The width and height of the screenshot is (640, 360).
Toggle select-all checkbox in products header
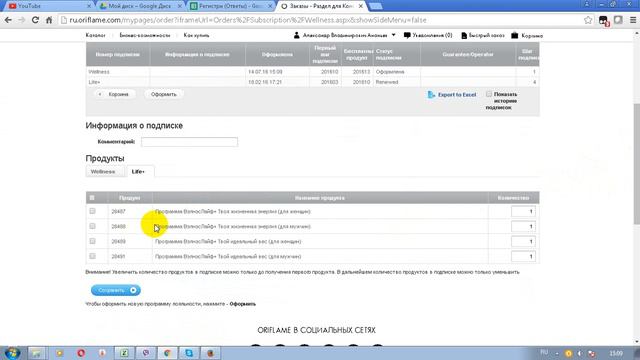(92, 198)
